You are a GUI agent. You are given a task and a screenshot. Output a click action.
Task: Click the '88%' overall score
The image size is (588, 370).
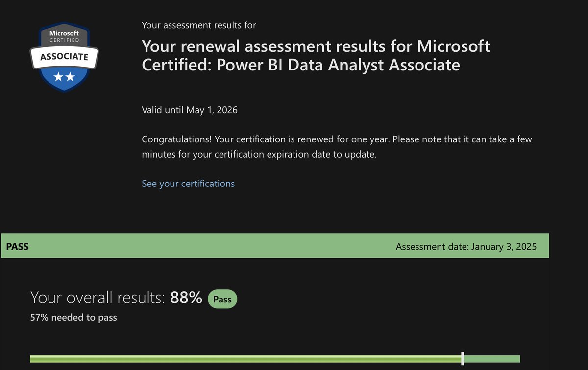coord(186,297)
